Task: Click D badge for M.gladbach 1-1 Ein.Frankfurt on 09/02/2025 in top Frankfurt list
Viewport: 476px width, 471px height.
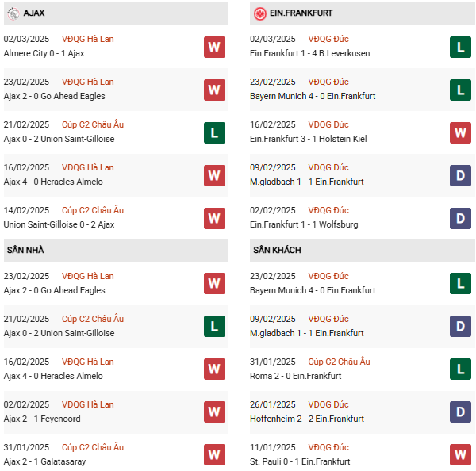Action: (461, 175)
